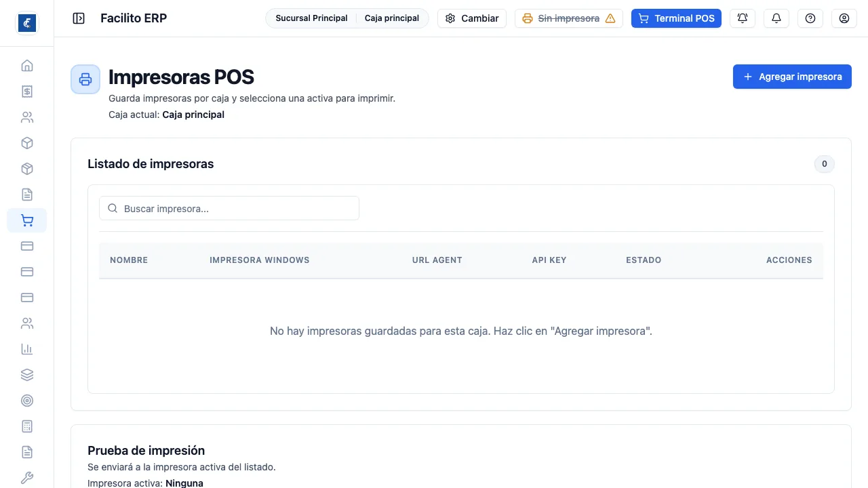This screenshot has width=868, height=488.
Task: Open notifications with the plain bell icon
Action: 776,18
